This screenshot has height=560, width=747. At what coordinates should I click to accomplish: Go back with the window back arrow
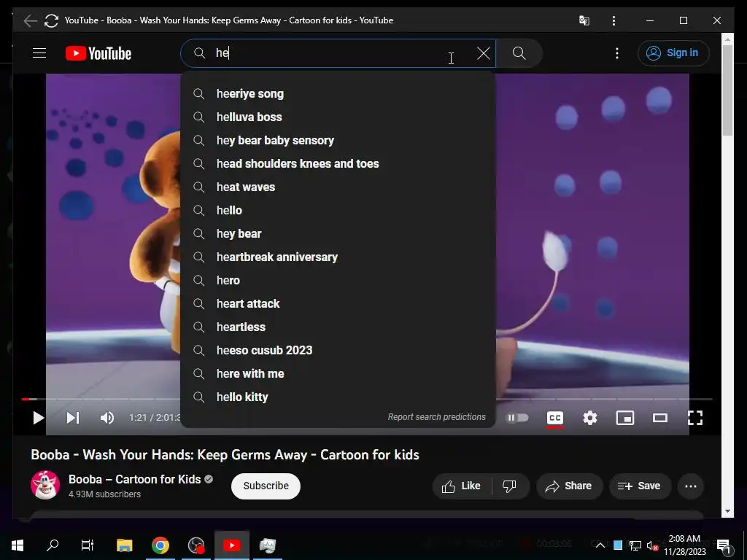click(x=30, y=20)
